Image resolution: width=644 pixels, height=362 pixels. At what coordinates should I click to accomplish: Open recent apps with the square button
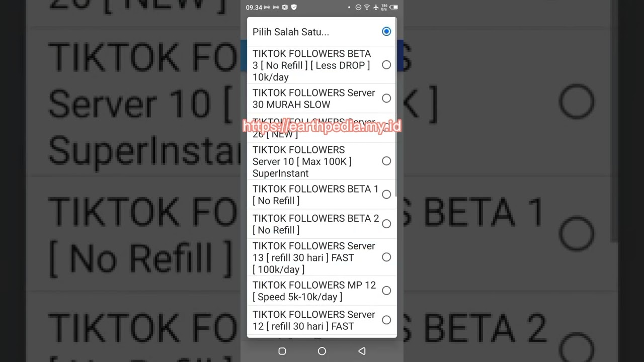(282, 351)
